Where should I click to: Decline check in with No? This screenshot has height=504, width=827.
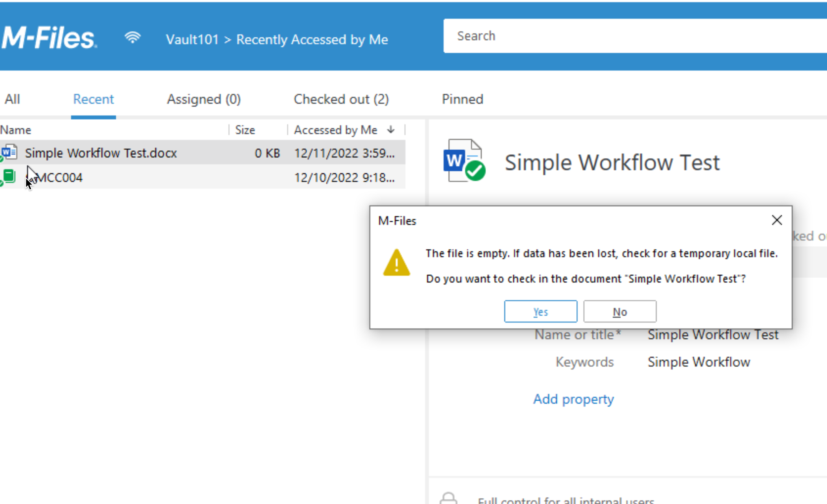coord(620,311)
